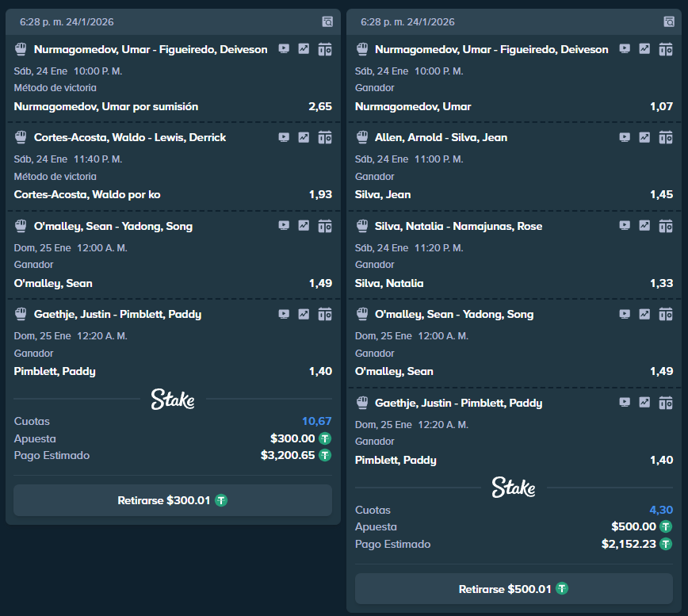Image resolution: width=688 pixels, height=616 pixels.
Task: Click the left slip timestamp 6:28 p. m. 24/1/2026
Action: pyautogui.click(x=67, y=22)
